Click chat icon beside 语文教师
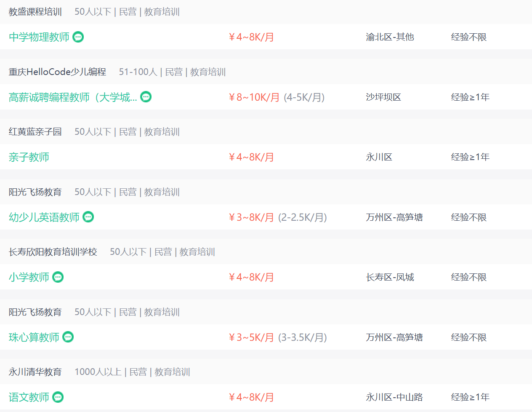This screenshot has height=412, width=532. click(58, 397)
